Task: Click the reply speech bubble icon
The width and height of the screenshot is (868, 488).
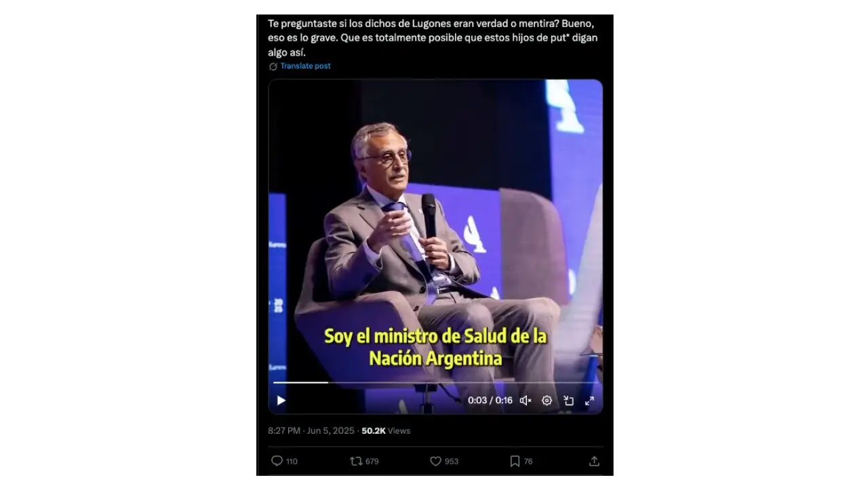Action: [x=277, y=461]
